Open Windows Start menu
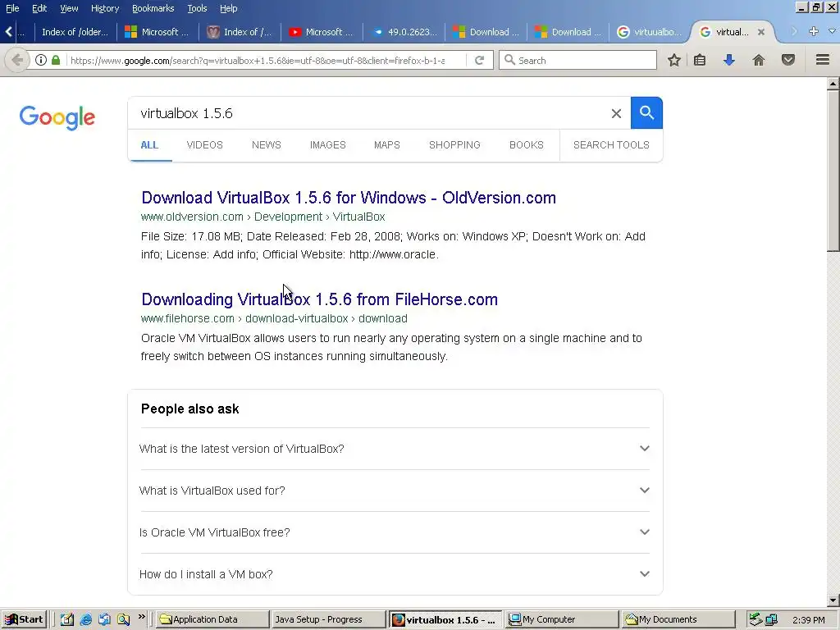This screenshot has width=840, height=630. tap(24, 619)
